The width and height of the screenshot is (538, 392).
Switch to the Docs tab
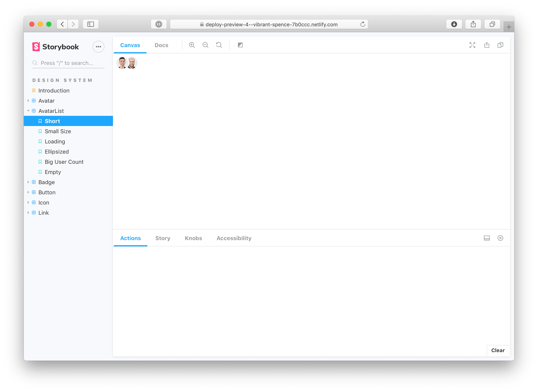pyautogui.click(x=161, y=45)
